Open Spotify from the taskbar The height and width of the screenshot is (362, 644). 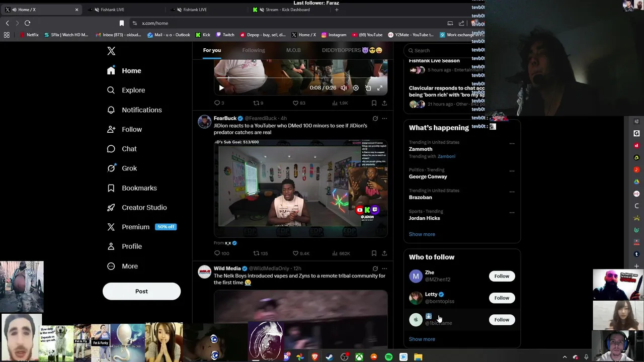point(388,357)
